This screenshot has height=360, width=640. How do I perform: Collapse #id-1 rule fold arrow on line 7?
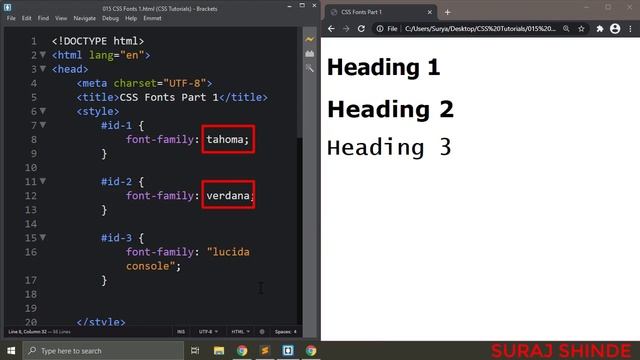pyautogui.click(x=43, y=125)
